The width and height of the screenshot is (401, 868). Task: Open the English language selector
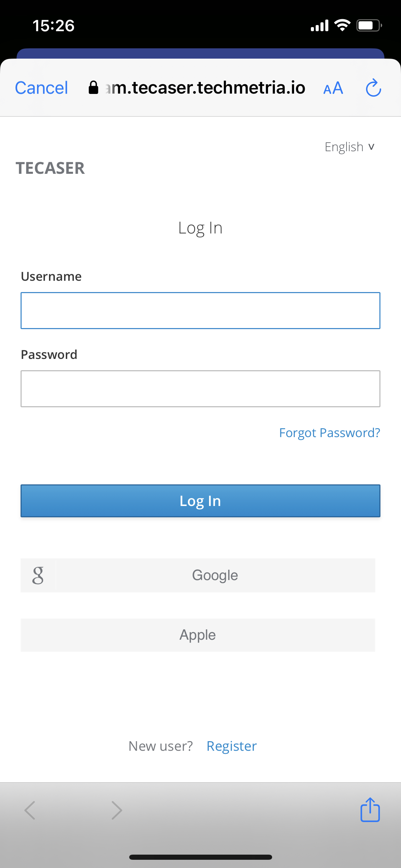pos(344,147)
